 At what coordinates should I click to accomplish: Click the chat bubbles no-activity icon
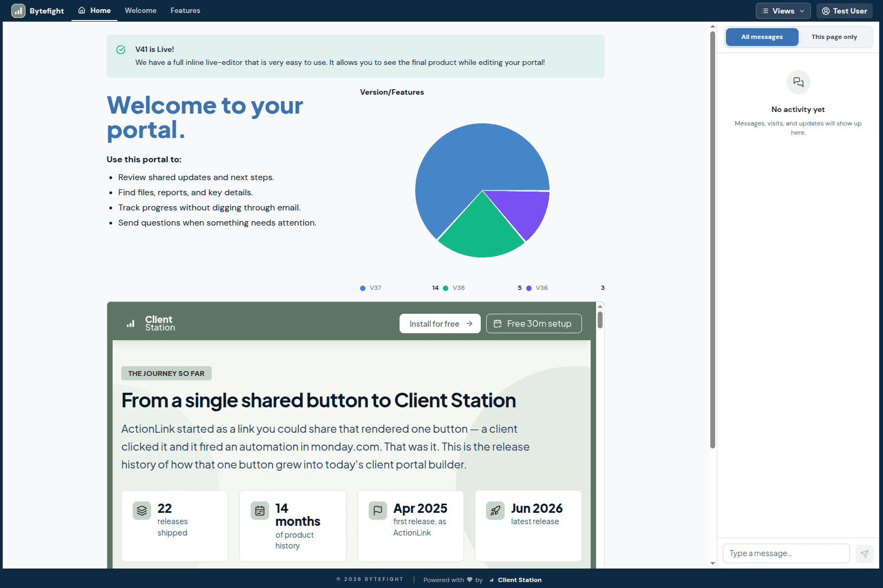point(798,82)
